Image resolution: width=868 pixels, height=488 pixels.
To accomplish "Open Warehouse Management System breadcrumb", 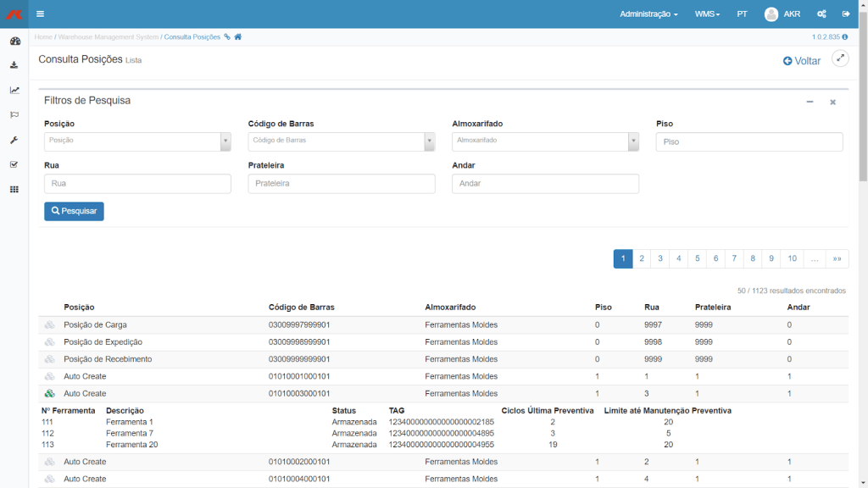I will (108, 37).
